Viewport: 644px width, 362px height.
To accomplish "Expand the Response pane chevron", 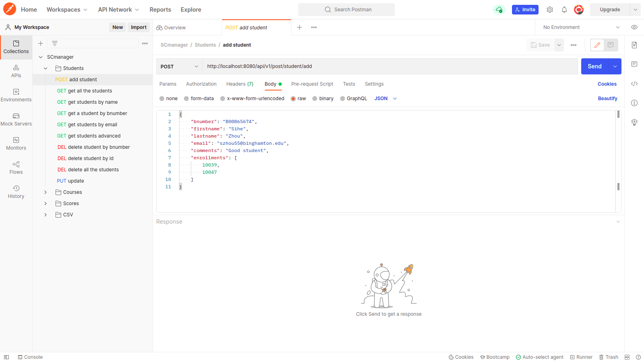I will tap(618, 222).
